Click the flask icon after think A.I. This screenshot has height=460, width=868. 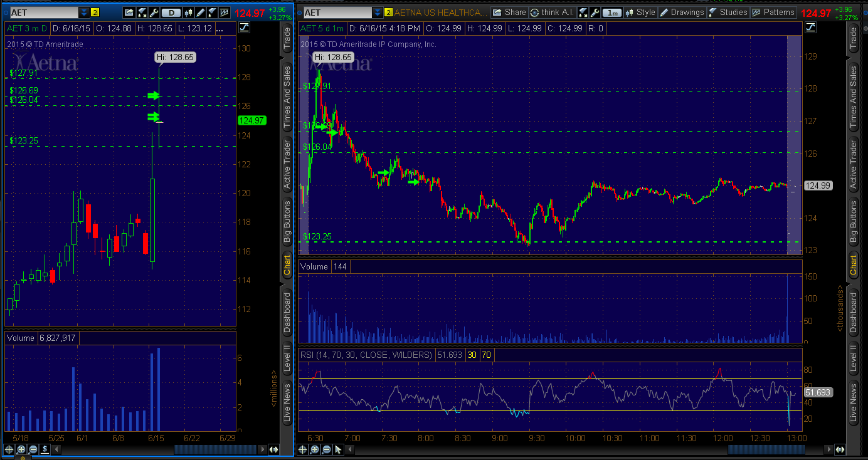583,13
